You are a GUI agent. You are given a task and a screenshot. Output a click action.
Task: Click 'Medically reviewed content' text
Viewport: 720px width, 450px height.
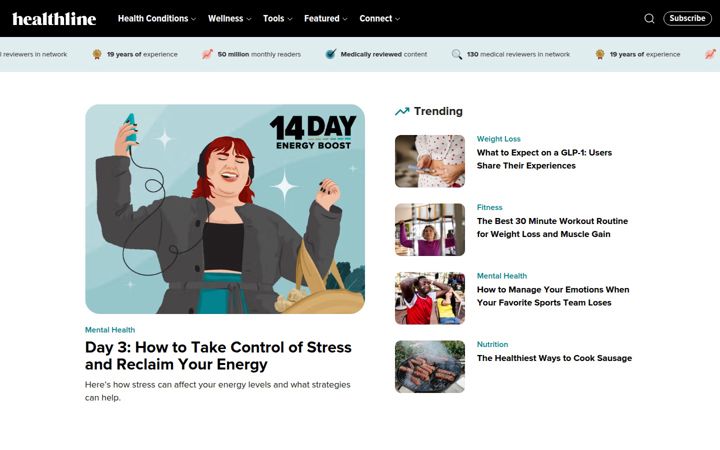click(384, 54)
